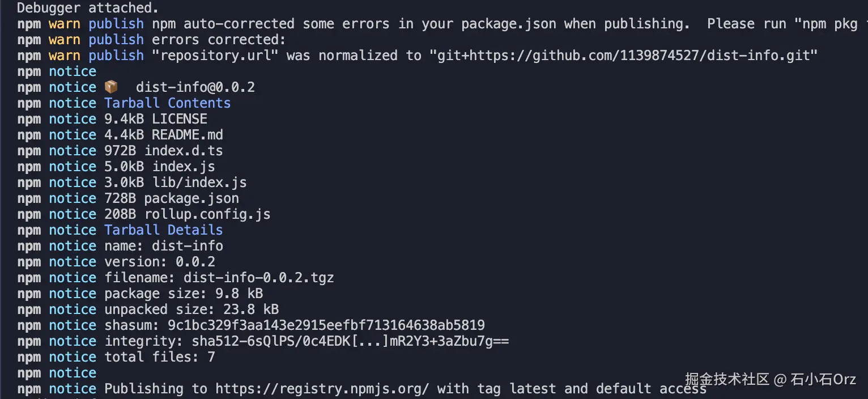Click the sha512 integrity string

click(x=350, y=341)
